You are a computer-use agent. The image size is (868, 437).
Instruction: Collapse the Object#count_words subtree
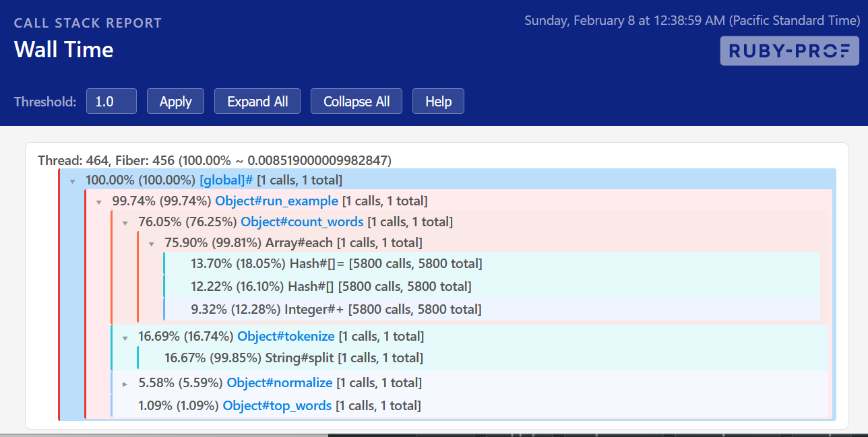(x=125, y=222)
